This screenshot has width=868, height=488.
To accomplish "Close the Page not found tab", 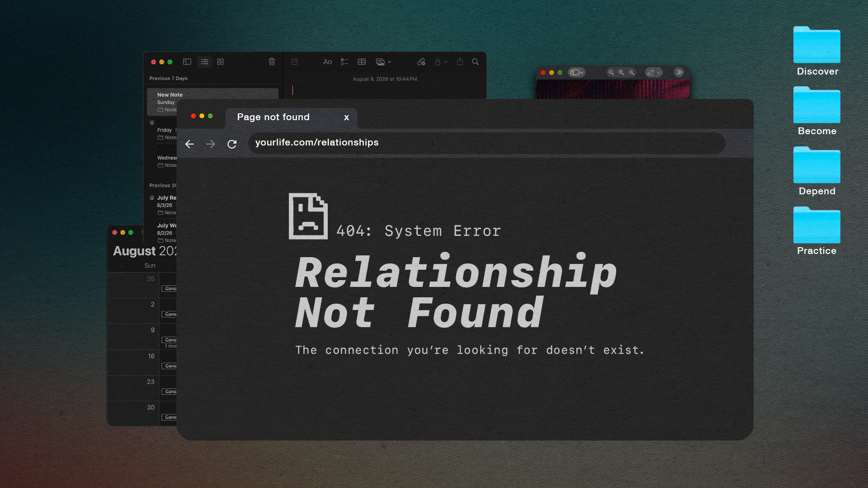I will point(346,117).
